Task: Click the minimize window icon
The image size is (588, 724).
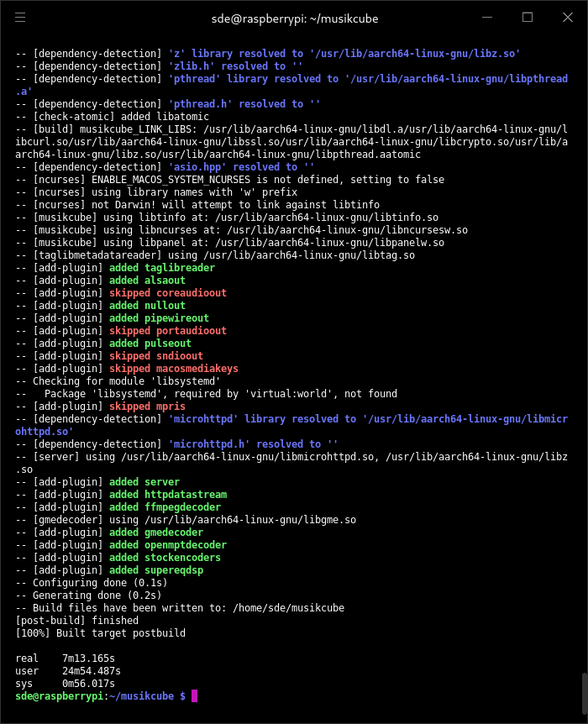Action: coord(487,17)
